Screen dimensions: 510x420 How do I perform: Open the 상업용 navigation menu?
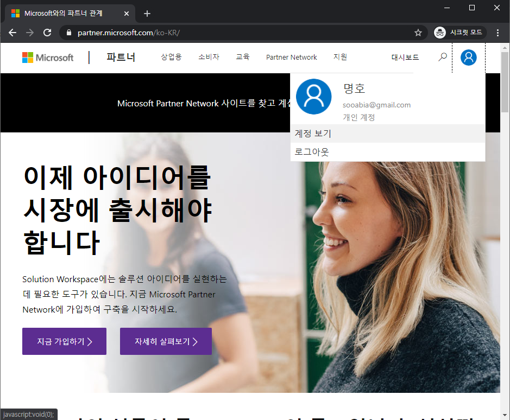tap(171, 57)
